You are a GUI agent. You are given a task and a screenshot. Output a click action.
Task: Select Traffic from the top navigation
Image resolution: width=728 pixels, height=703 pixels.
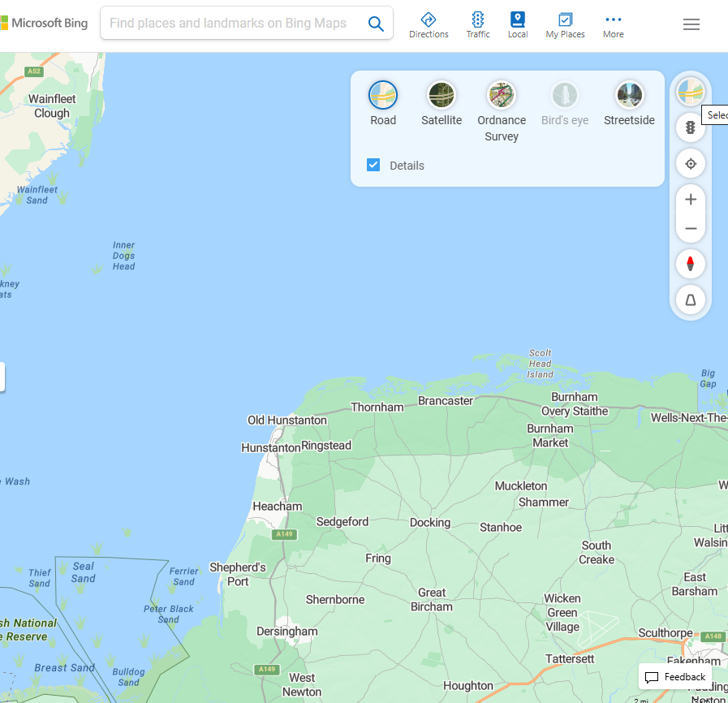477,24
